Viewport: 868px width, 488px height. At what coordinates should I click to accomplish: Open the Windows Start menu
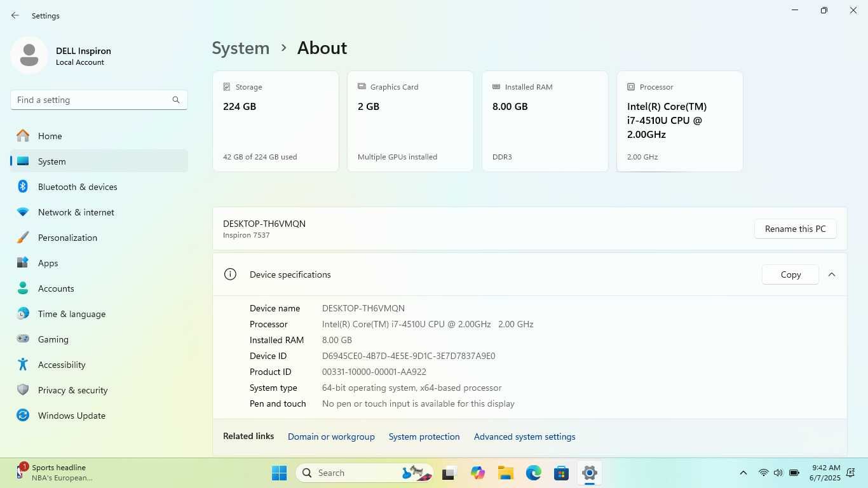pyautogui.click(x=279, y=473)
